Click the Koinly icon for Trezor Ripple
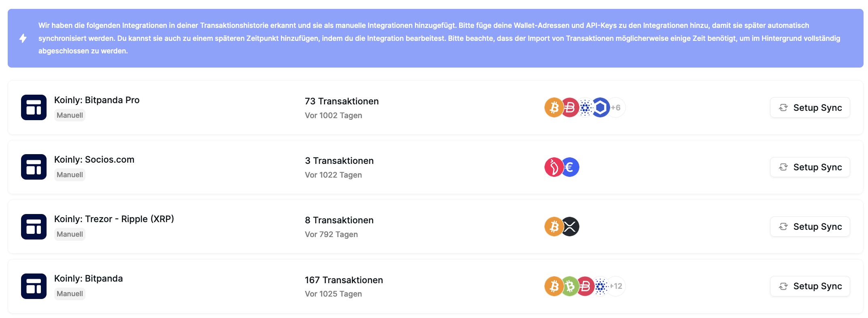This screenshot has height=318, width=868. pyautogui.click(x=34, y=227)
